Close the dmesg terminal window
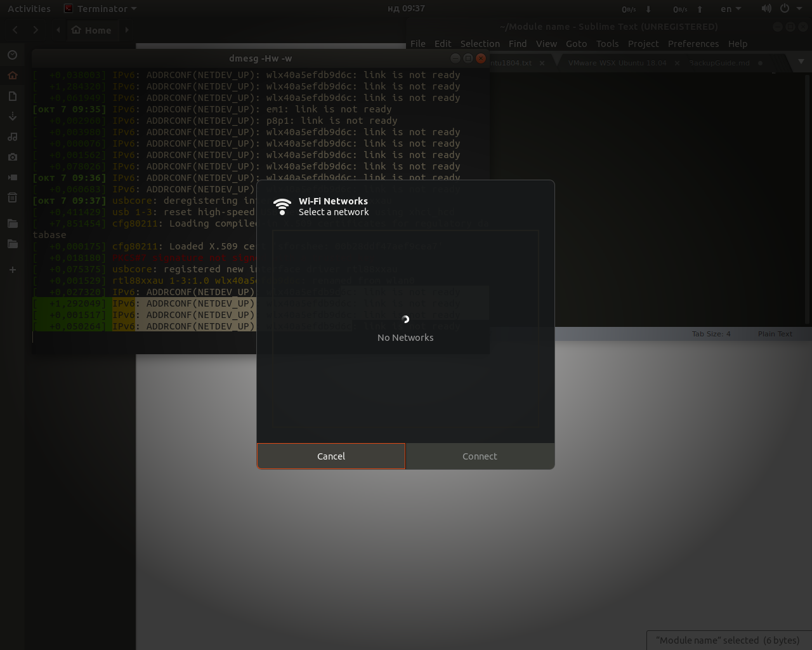Image resolution: width=812 pixels, height=650 pixels. click(481, 58)
